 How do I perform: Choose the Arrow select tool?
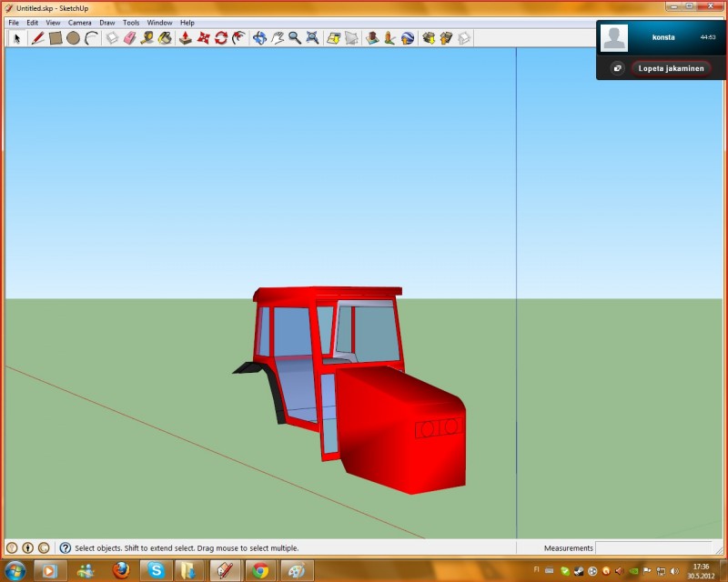pyautogui.click(x=17, y=38)
